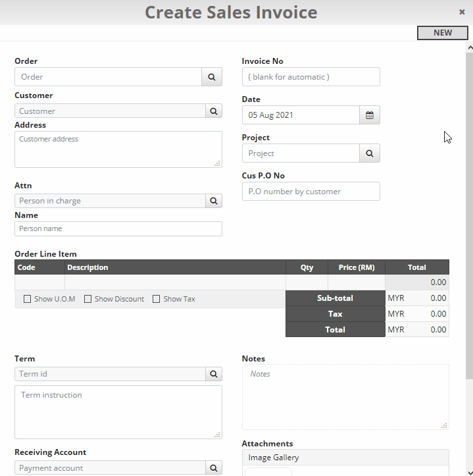Click the Qty column header

tap(307, 267)
